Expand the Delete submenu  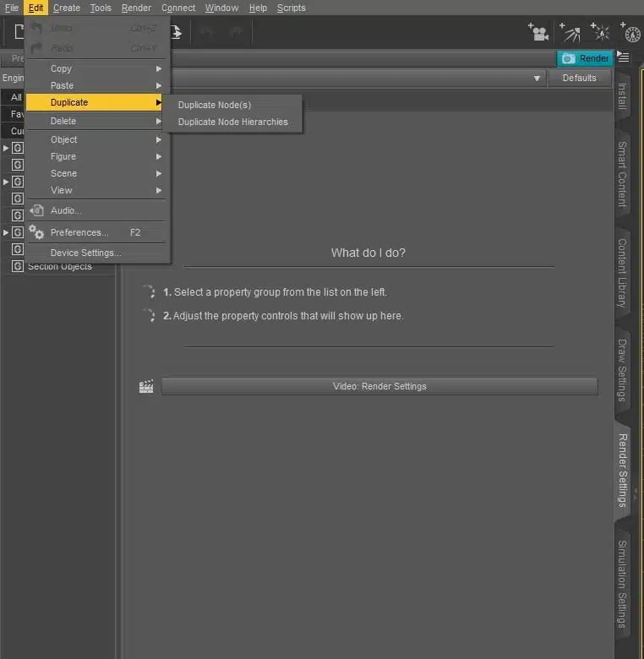pos(97,121)
